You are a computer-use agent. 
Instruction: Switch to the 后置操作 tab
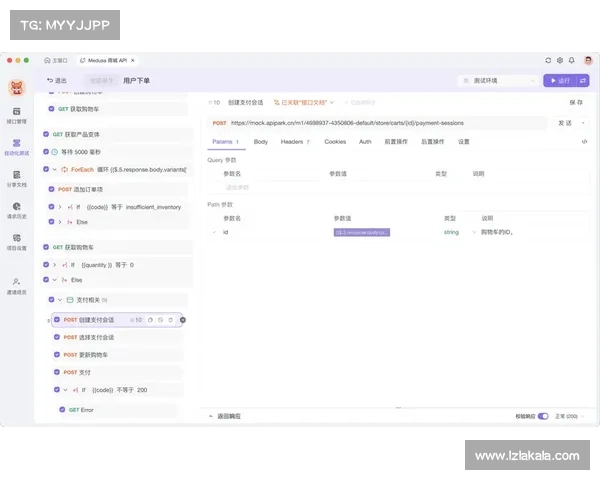pyautogui.click(x=433, y=142)
